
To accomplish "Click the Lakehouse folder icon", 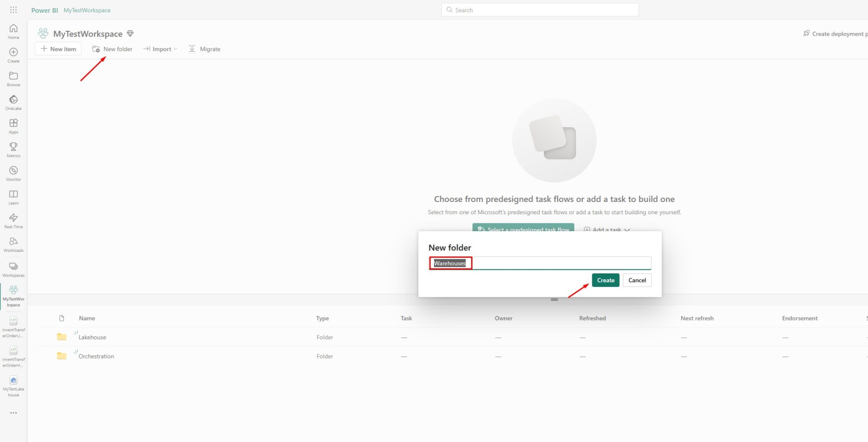I will (x=62, y=337).
